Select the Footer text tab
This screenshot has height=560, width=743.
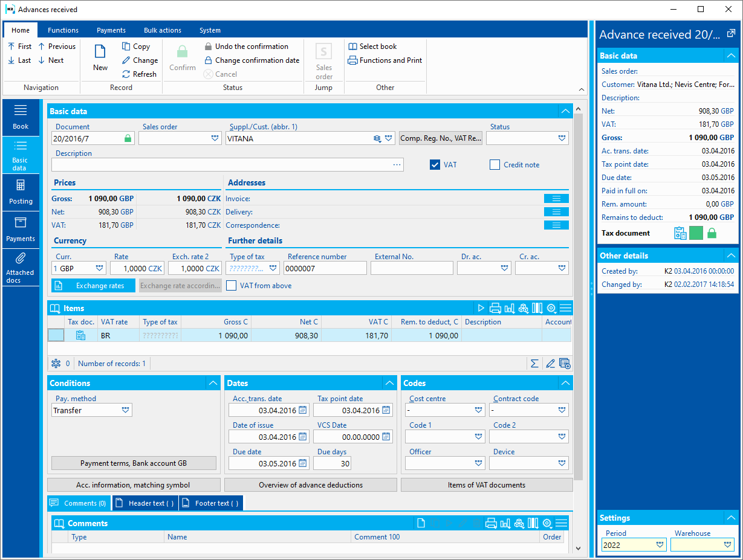pyautogui.click(x=210, y=503)
